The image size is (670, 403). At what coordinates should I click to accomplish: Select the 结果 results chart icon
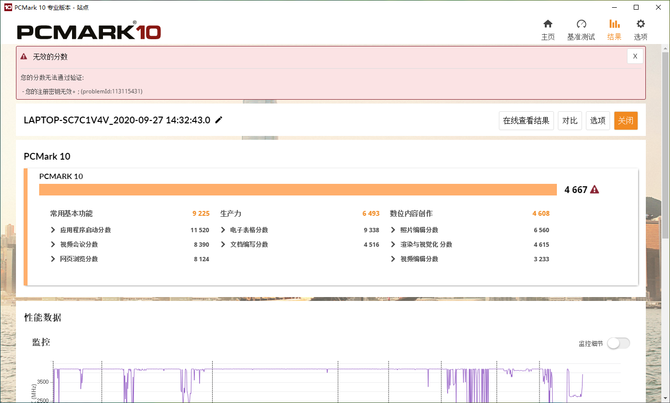coord(614,24)
